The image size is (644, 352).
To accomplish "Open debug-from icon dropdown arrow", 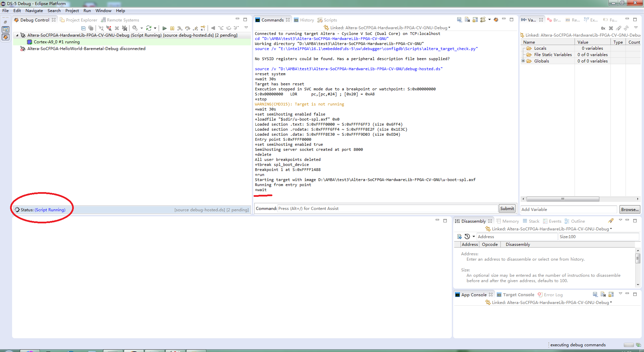I will tap(142, 28).
